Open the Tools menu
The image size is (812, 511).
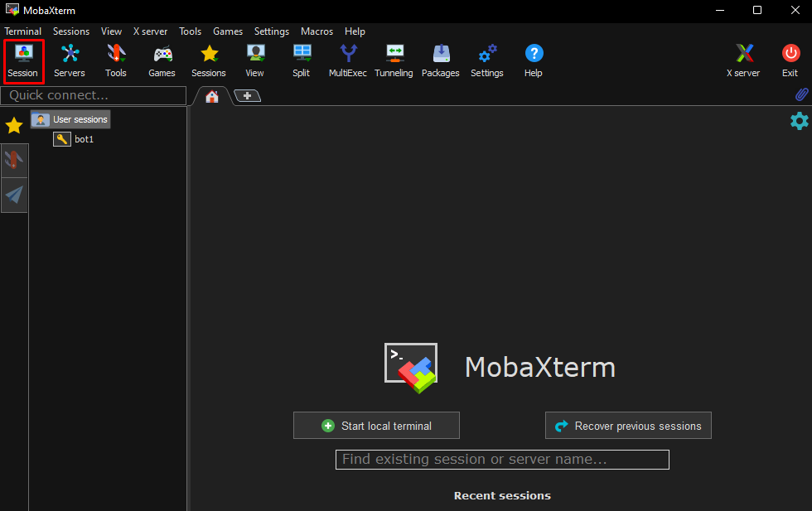pos(190,31)
